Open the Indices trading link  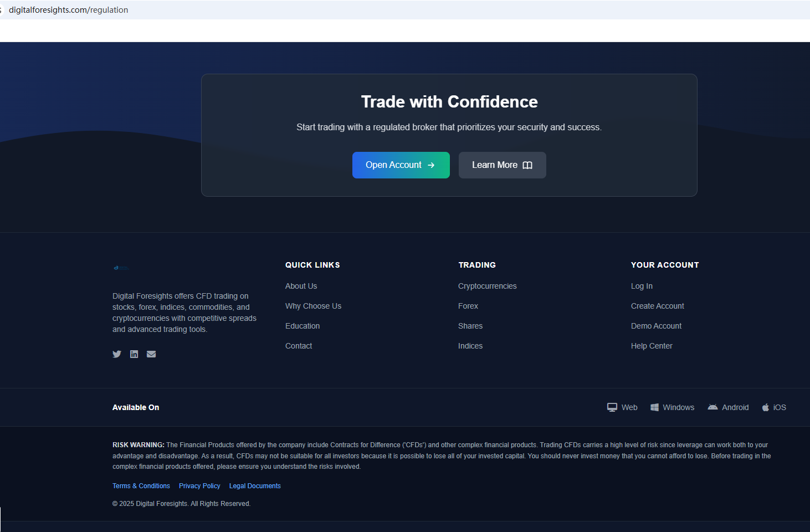(470, 346)
